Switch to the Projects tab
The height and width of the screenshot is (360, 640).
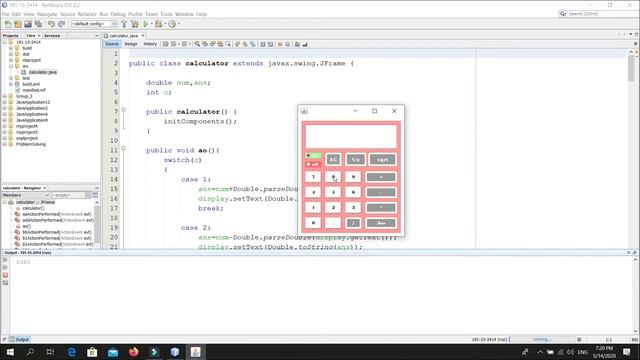coord(11,36)
